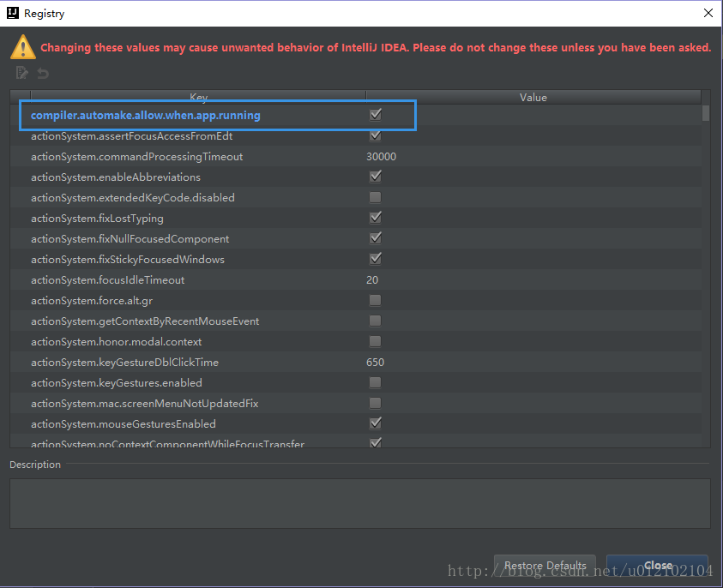Uncheck actionSystem.mouseGesturesEnabled checkbox
Screen dimensions: 723x588
tap(376, 423)
